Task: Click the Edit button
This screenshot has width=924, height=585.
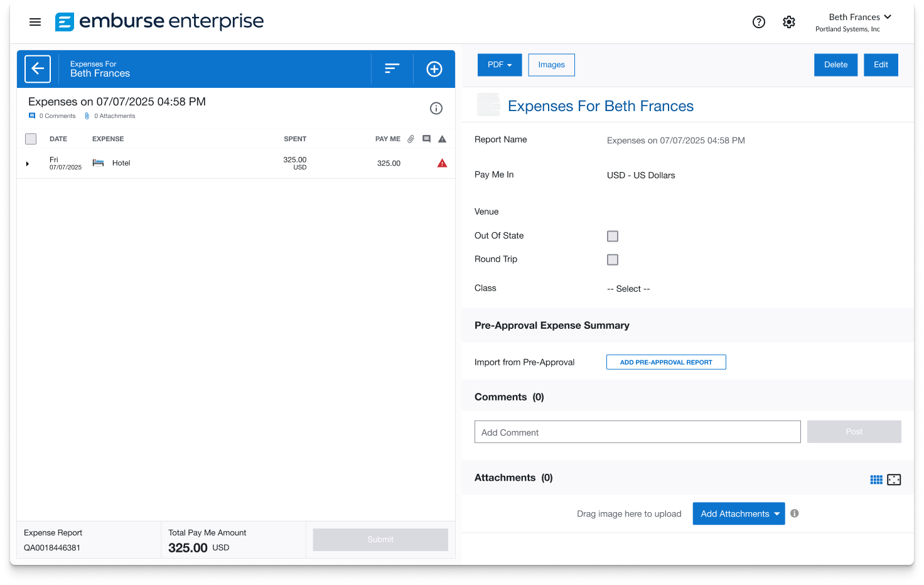Action: coord(881,65)
